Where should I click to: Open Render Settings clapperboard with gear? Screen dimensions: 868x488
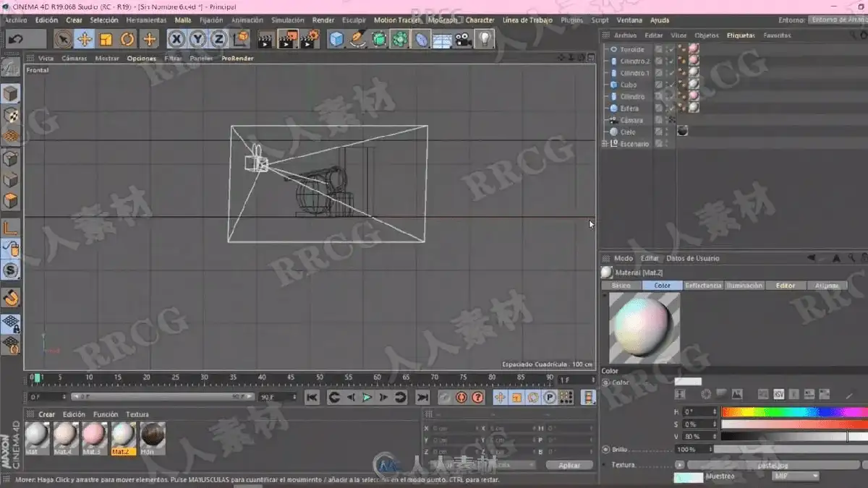pos(310,39)
